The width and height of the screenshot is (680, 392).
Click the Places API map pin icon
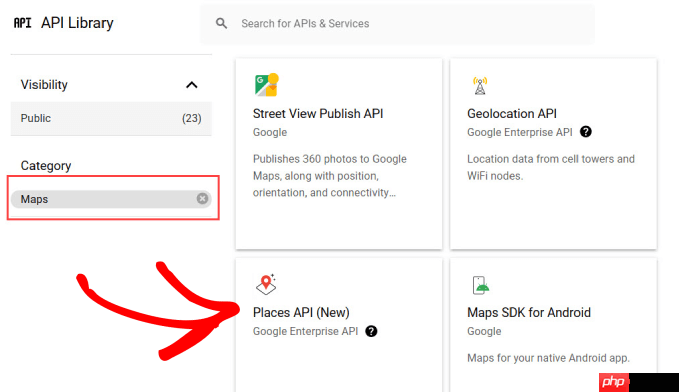click(266, 284)
